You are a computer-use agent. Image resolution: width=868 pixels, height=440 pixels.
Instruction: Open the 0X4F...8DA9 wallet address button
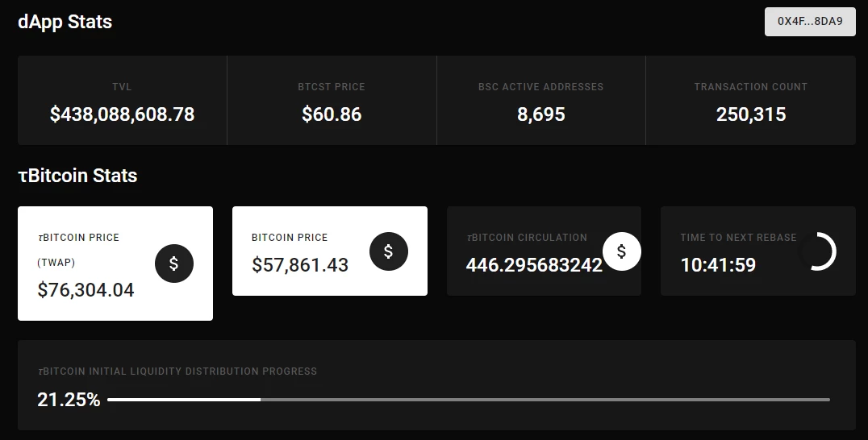tap(810, 22)
